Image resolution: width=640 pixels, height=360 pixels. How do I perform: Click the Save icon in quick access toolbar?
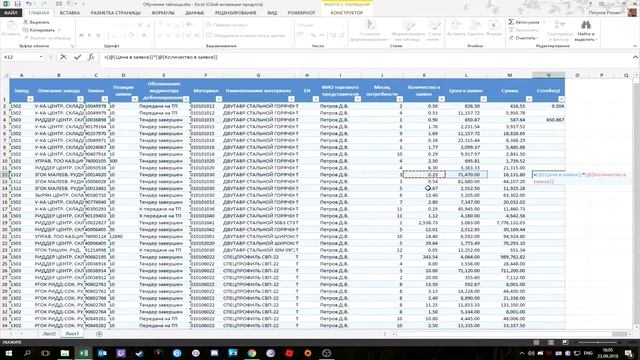tap(17, 4)
